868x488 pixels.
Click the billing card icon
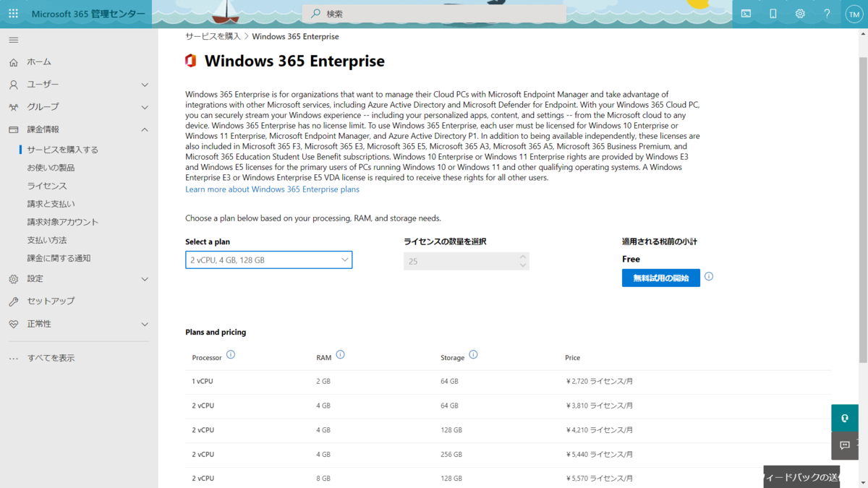[13, 129]
